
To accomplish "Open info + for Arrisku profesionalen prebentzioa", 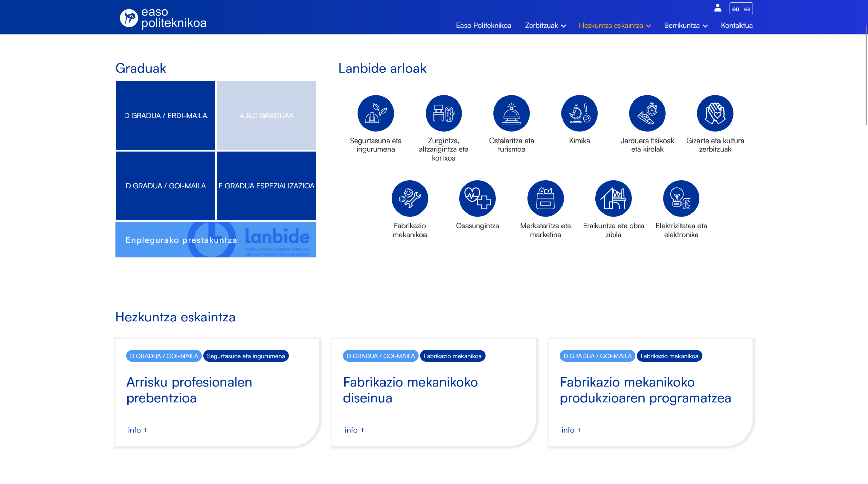I will point(138,430).
